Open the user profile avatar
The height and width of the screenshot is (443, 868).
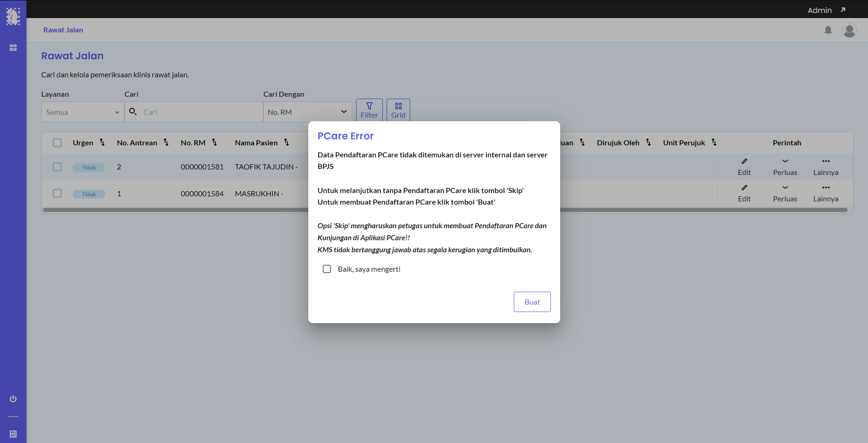(849, 30)
